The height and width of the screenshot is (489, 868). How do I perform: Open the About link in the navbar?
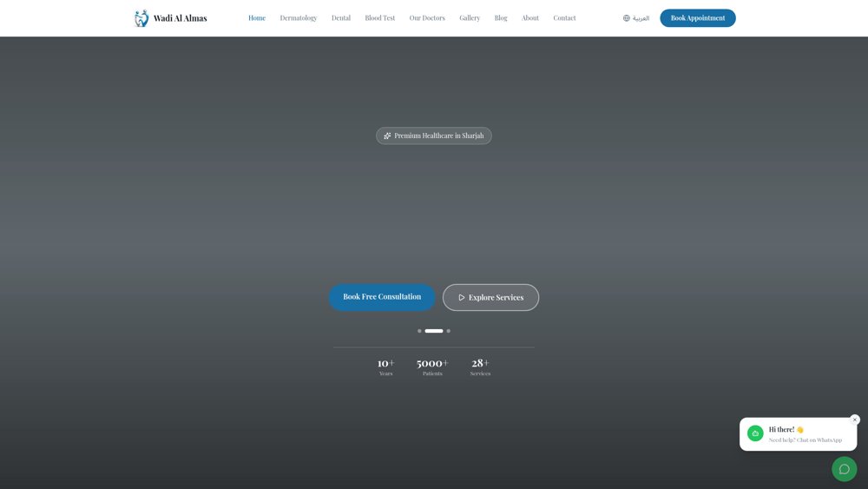(x=529, y=18)
